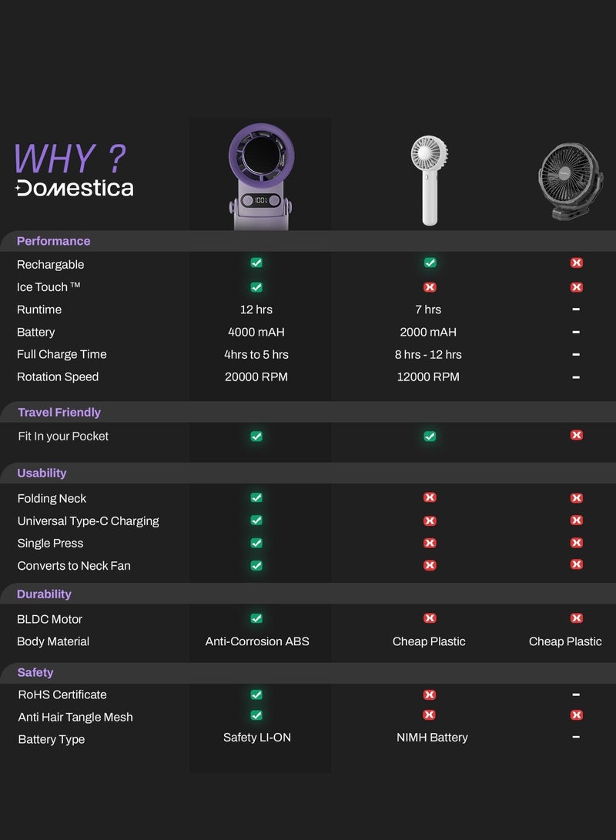This screenshot has width=616, height=840.
Task: Click the black fan's Rechargable red X
Action: coord(576,263)
